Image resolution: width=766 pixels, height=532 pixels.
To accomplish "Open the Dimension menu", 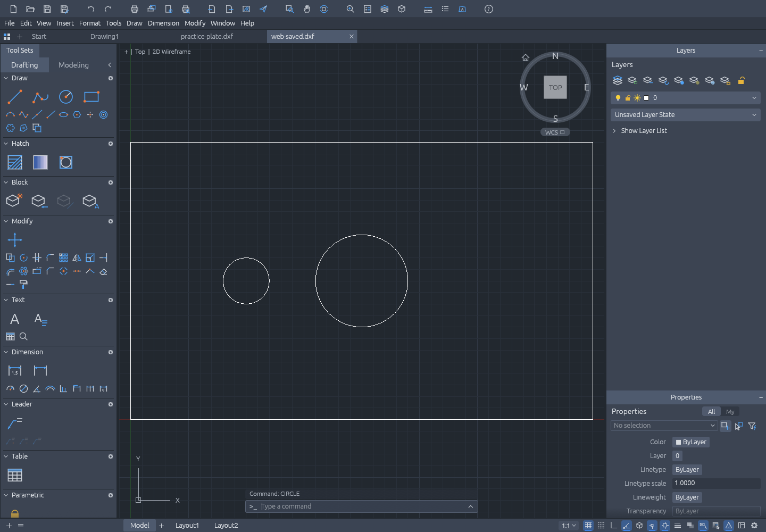I will click(163, 23).
